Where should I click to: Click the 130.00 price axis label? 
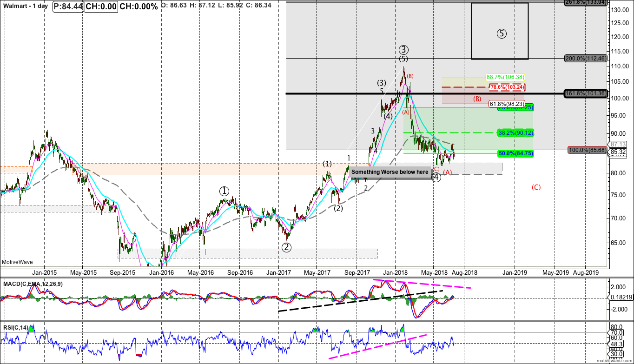coord(620,11)
